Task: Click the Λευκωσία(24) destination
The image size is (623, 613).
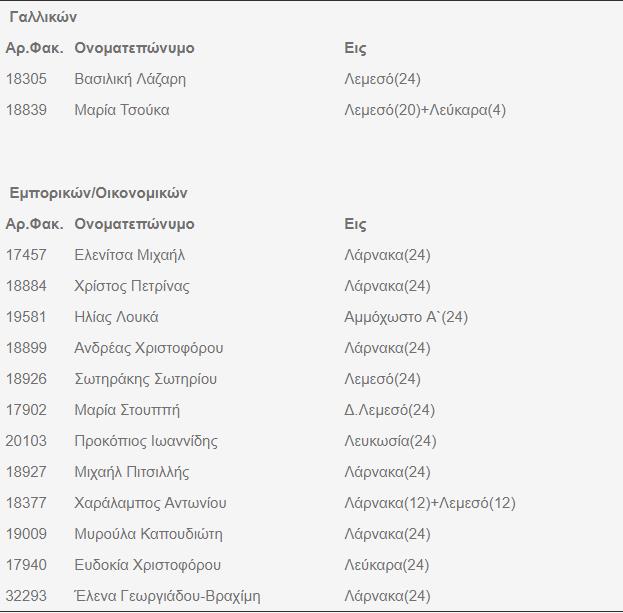Action: pos(390,441)
